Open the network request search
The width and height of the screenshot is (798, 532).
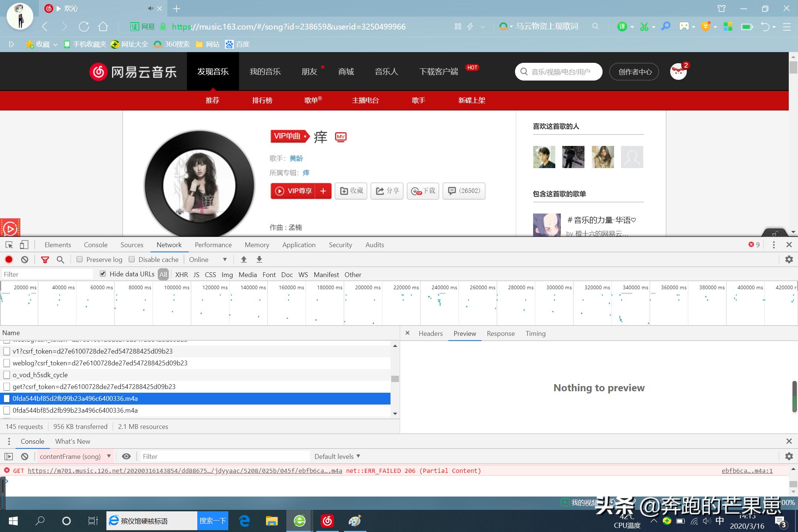(60, 260)
